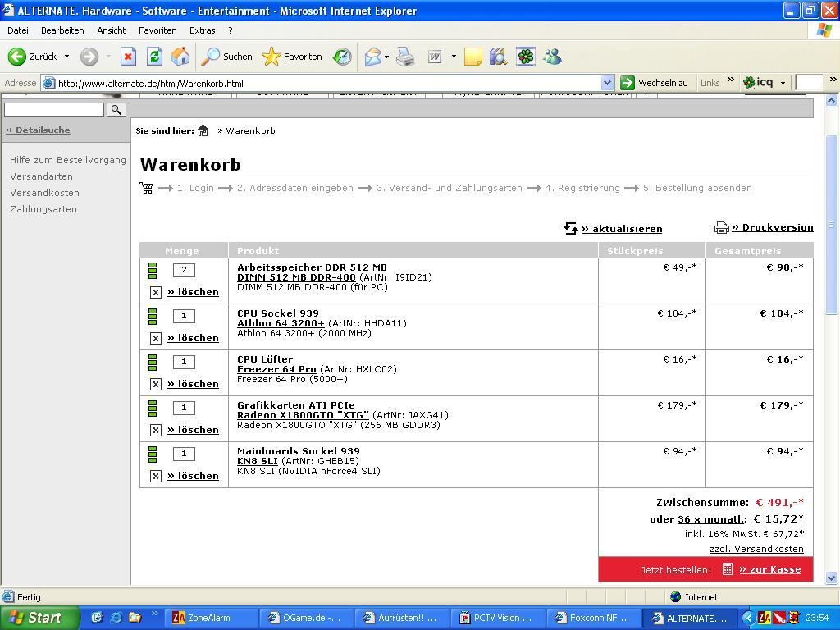Click the aktualisieren refresh arrows icon

[571, 228]
